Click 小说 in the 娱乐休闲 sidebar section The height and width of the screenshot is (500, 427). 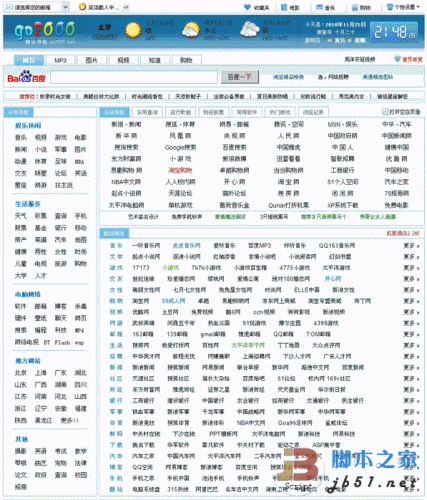click(41, 149)
